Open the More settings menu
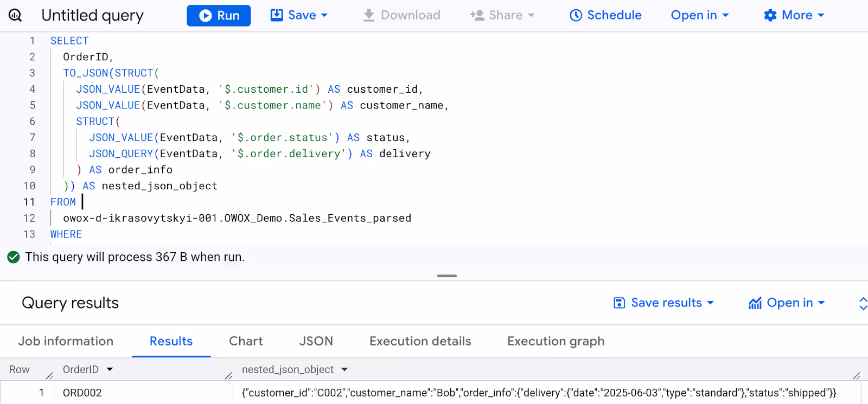This screenshot has width=868, height=404. (794, 15)
